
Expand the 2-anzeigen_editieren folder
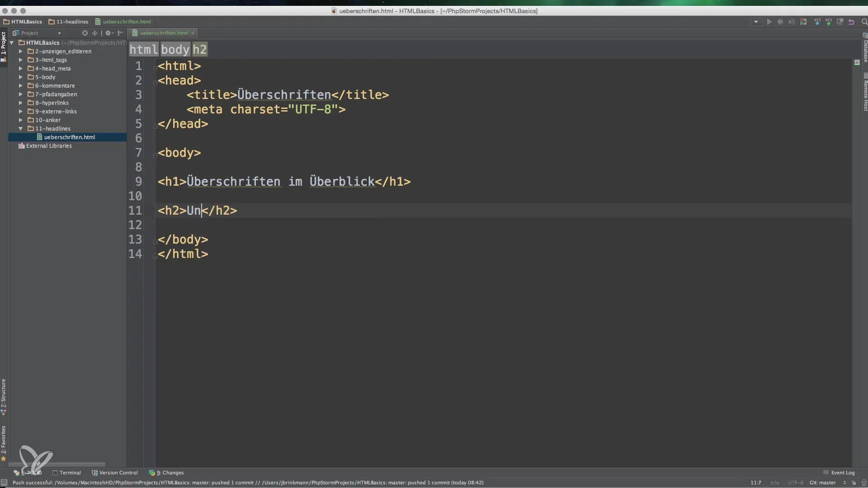coord(20,52)
